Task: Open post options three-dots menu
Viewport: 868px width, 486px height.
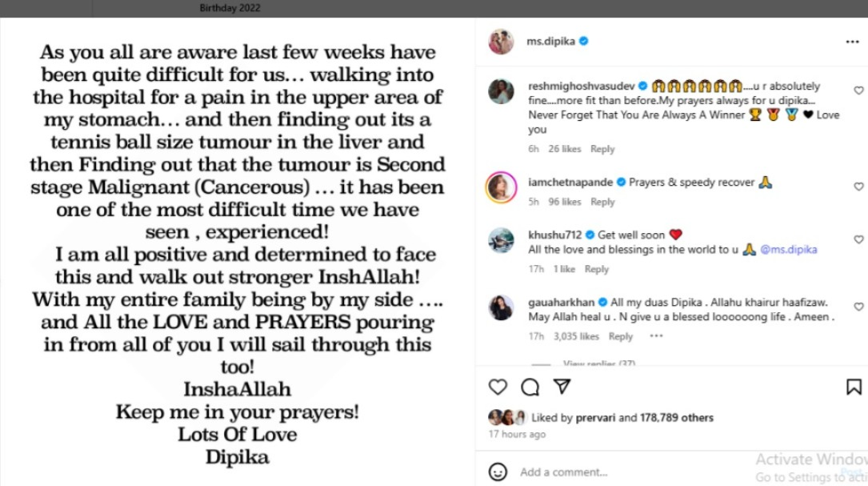Action: click(852, 42)
